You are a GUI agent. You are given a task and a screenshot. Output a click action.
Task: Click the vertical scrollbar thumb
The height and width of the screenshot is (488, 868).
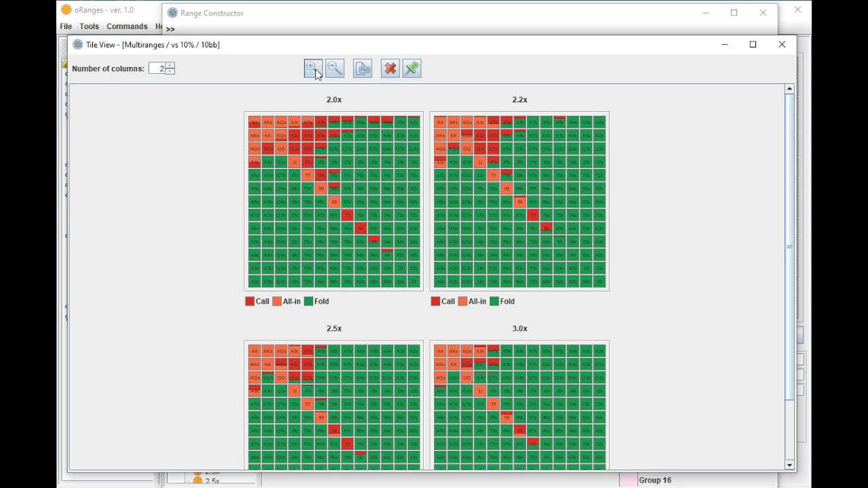tap(790, 247)
